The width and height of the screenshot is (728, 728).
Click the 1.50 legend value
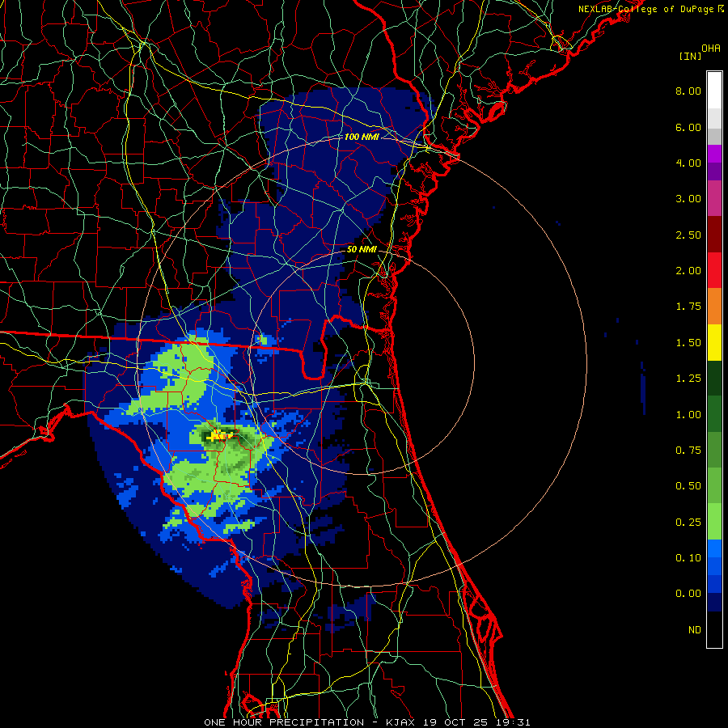click(x=688, y=343)
